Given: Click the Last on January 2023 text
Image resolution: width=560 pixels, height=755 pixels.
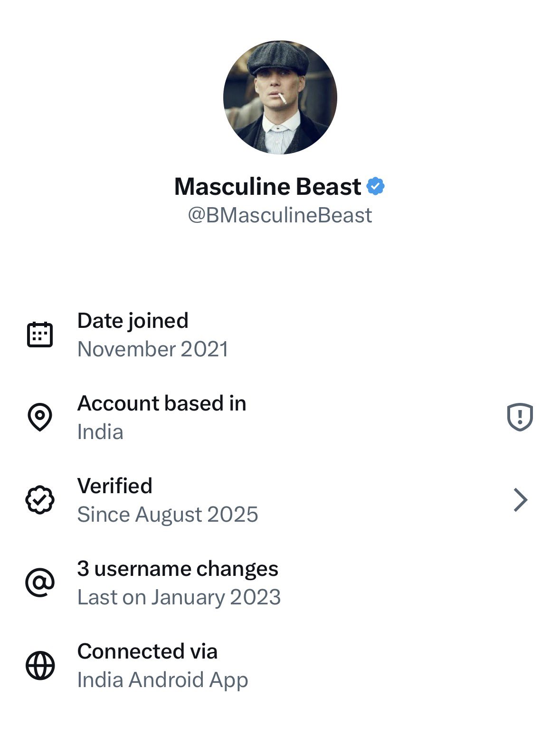Looking at the screenshot, I should tap(179, 597).
